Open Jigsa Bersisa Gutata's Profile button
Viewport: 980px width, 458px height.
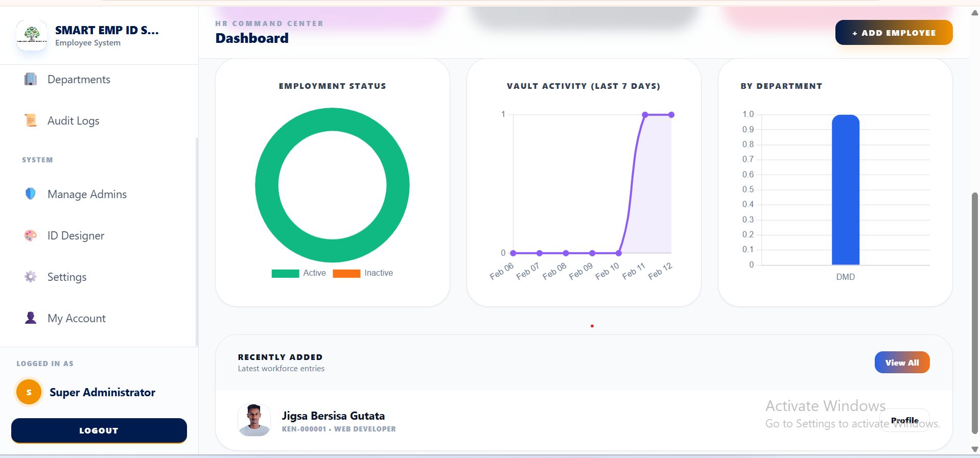click(904, 420)
